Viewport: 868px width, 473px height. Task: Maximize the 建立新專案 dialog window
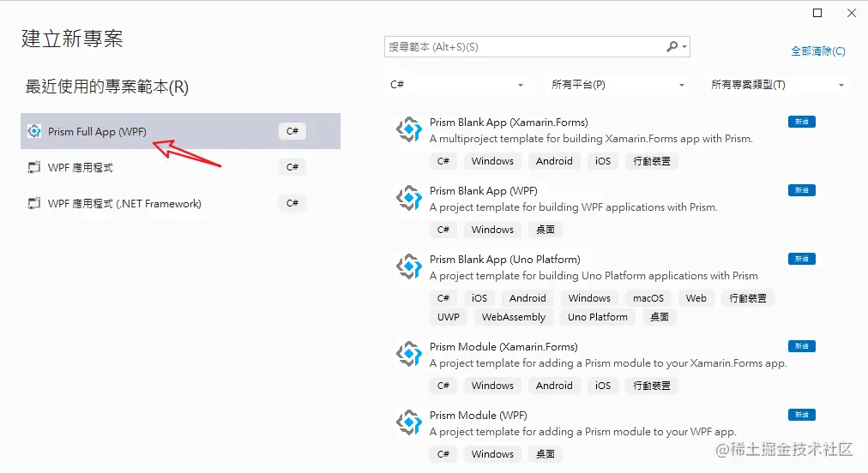point(817,13)
